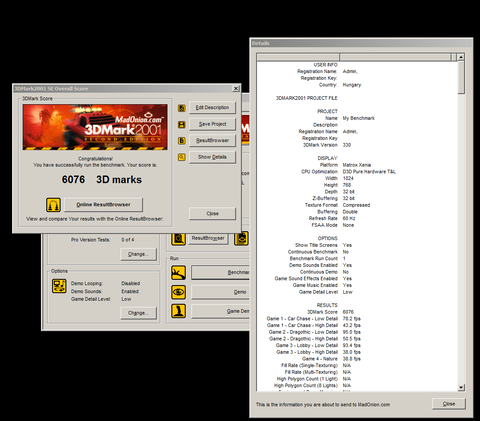The image size is (480, 421).
Task: Select the '3DMark Version' 330 row
Action: tap(327, 145)
